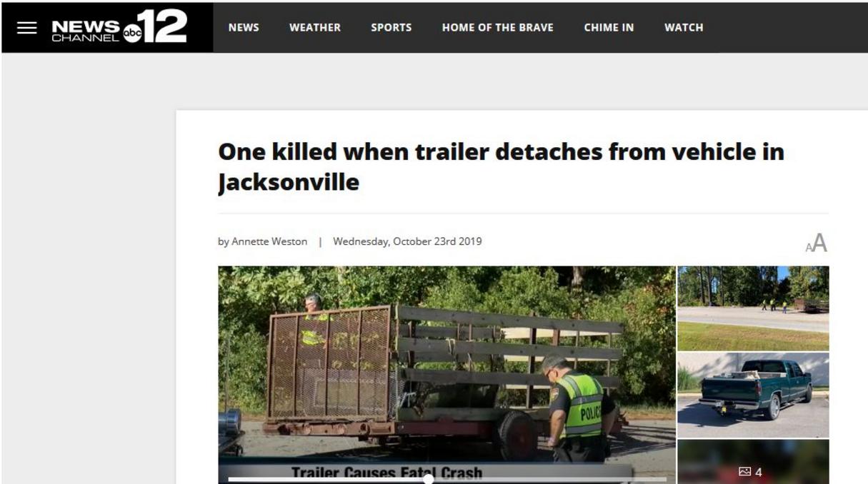
Task: Click the publication date Wednesday, October 23rd 2019
Action: pyautogui.click(x=407, y=241)
